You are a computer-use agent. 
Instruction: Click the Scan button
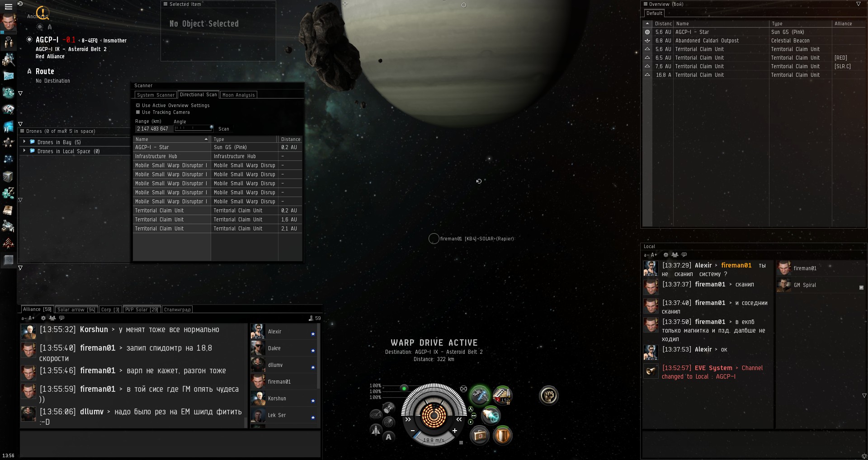[224, 129]
